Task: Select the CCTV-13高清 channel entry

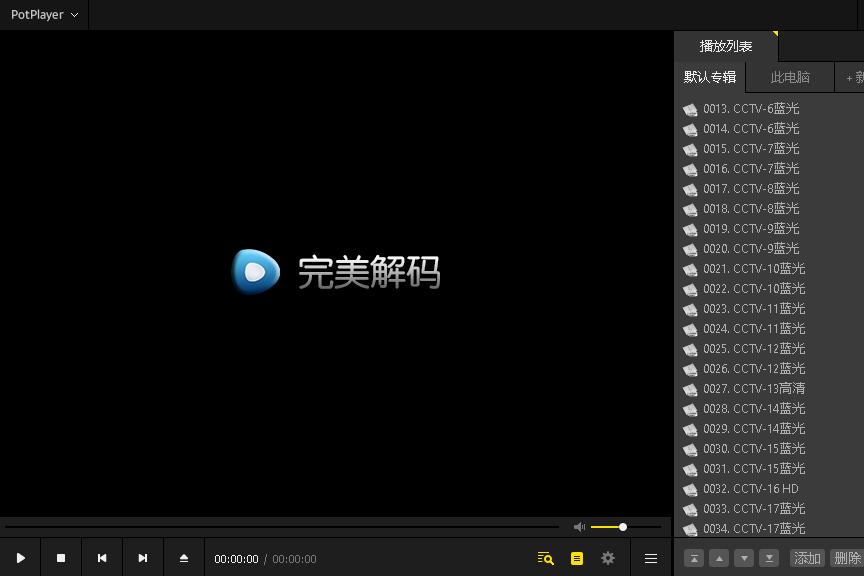Action: pos(755,389)
